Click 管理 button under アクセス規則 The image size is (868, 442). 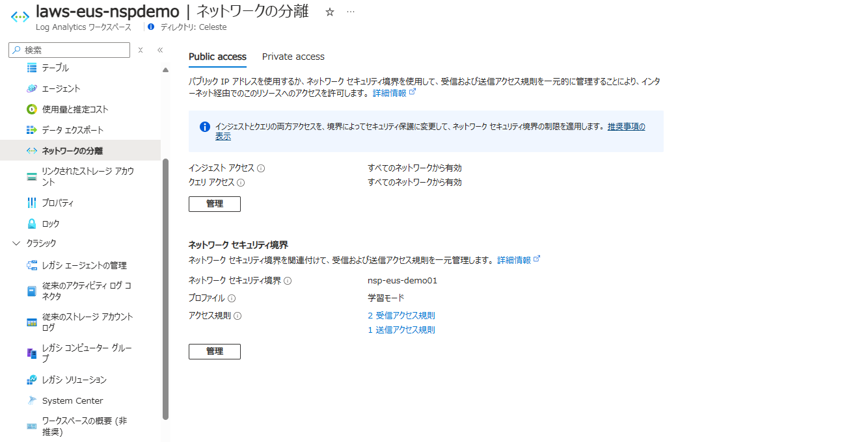point(215,352)
